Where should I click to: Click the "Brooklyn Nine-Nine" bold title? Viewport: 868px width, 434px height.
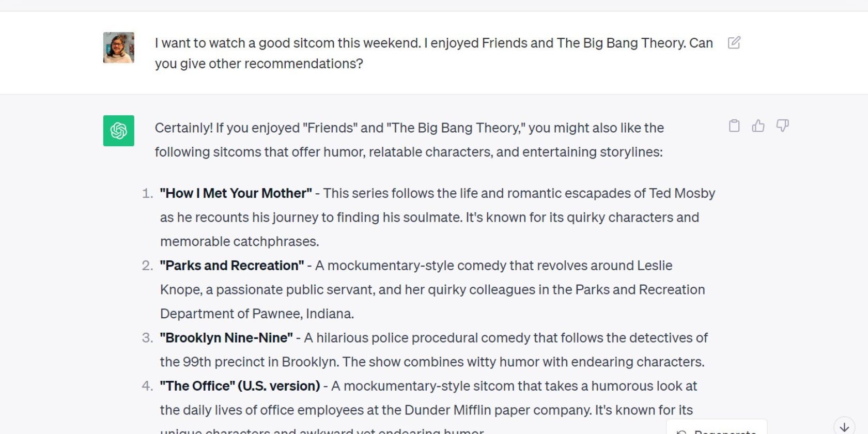226,338
